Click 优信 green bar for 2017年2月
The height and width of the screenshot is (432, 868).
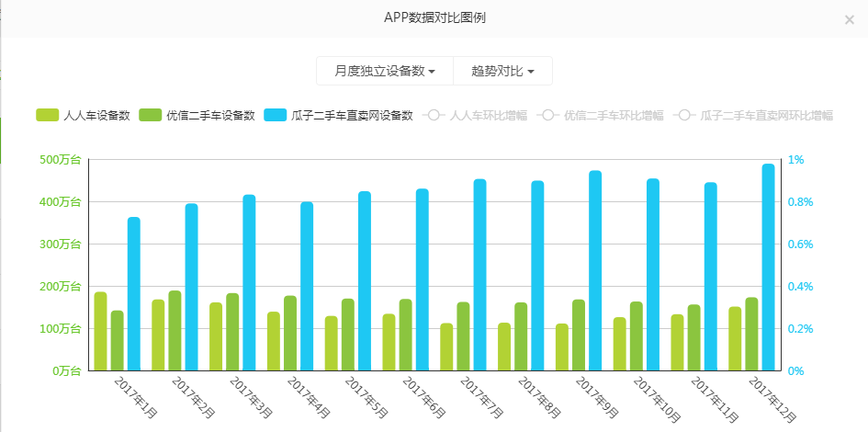pos(175,331)
